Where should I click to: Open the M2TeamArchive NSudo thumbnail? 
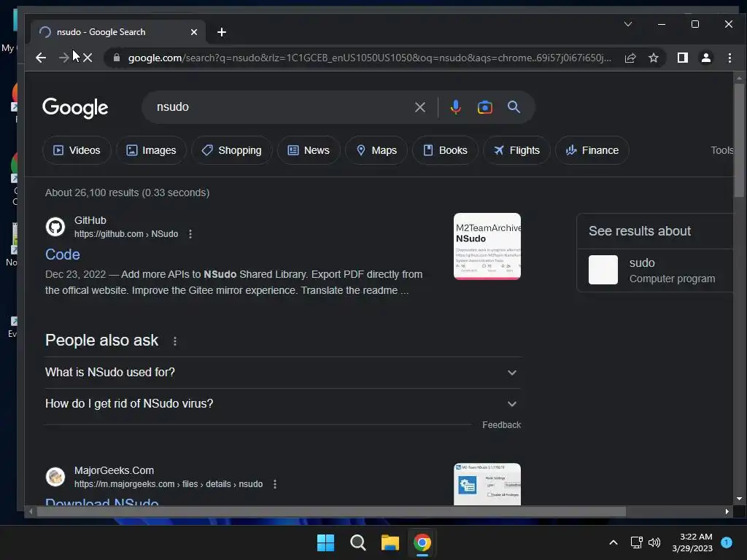pos(487,246)
